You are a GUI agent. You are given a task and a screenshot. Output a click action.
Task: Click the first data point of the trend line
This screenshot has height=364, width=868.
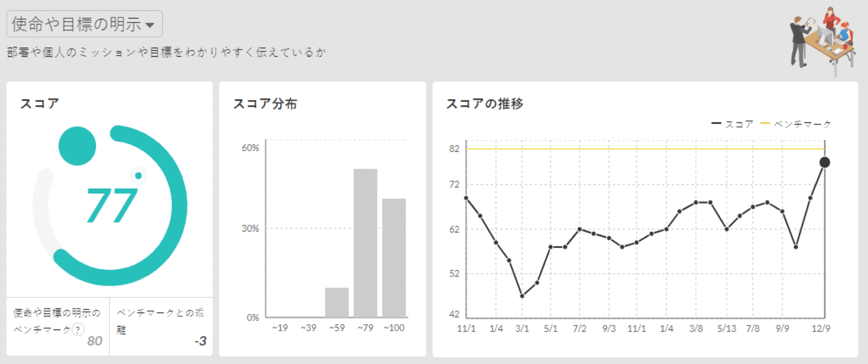(466, 198)
